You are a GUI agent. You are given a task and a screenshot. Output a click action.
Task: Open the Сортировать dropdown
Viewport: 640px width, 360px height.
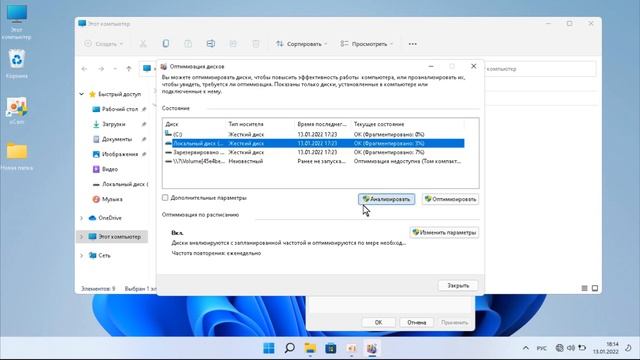pyautogui.click(x=302, y=44)
